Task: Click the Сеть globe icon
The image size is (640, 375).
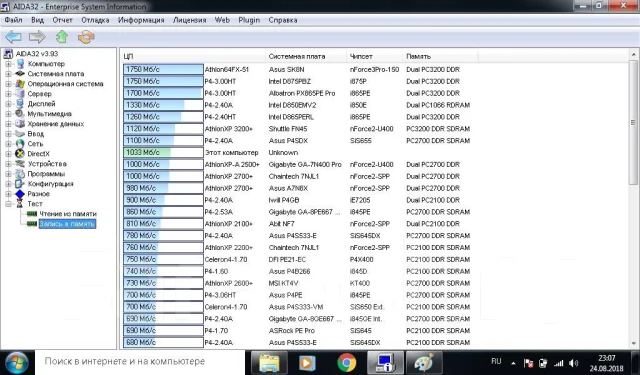Action: click(x=20, y=144)
